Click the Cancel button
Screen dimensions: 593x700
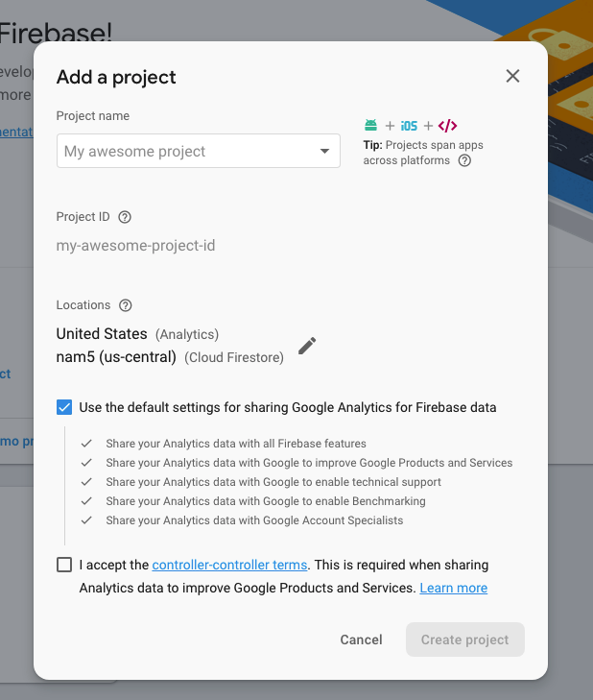click(x=361, y=640)
